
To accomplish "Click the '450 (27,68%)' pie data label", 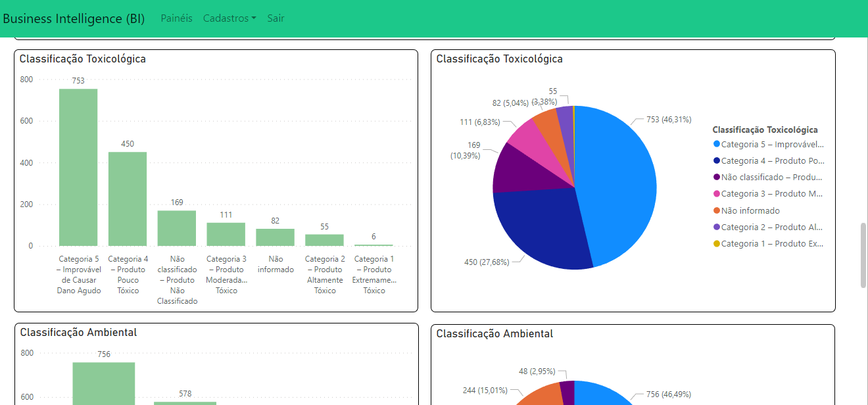I will click(x=487, y=262).
